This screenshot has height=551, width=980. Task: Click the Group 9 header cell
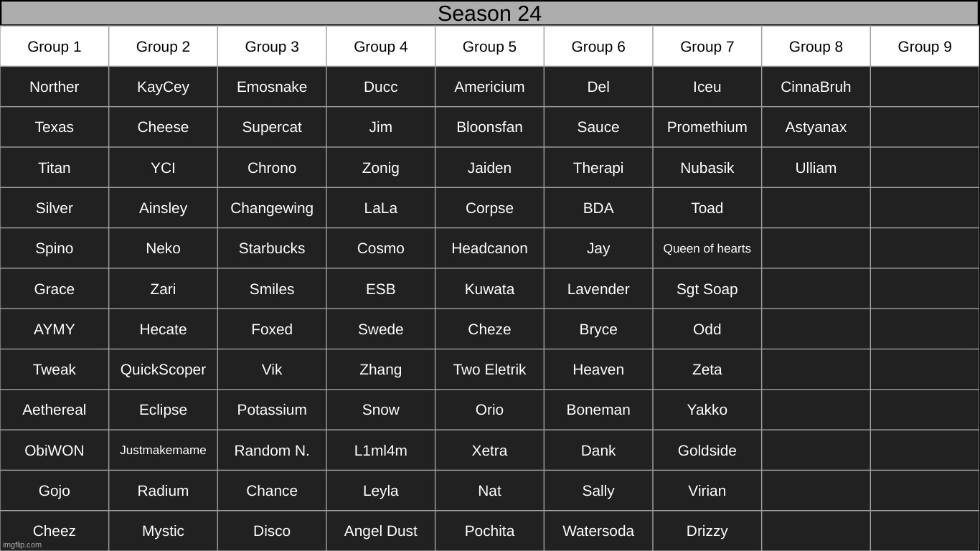[925, 47]
